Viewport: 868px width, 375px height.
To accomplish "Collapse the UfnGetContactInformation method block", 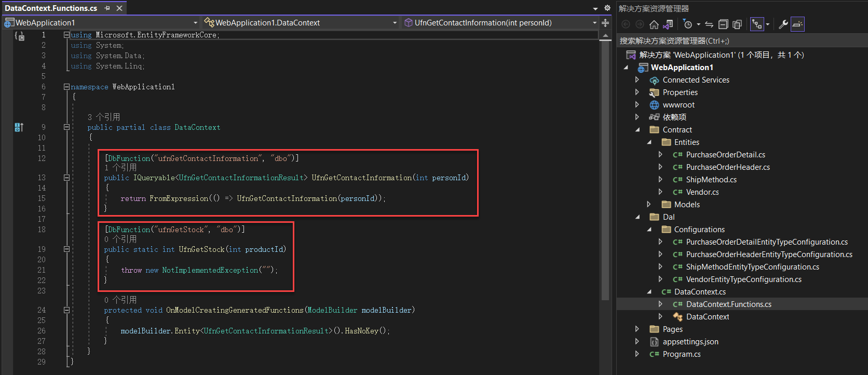I will coord(66,178).
